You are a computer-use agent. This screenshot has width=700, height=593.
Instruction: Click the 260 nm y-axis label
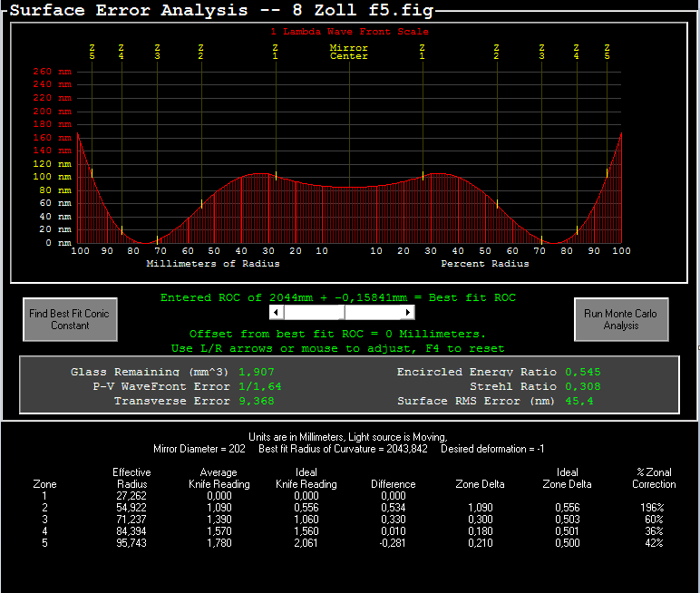click(52, 72)
